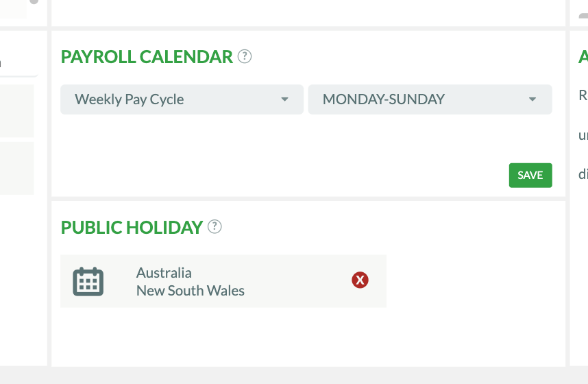Click the PAYROLL CALENDAR heading

(147, 57)
